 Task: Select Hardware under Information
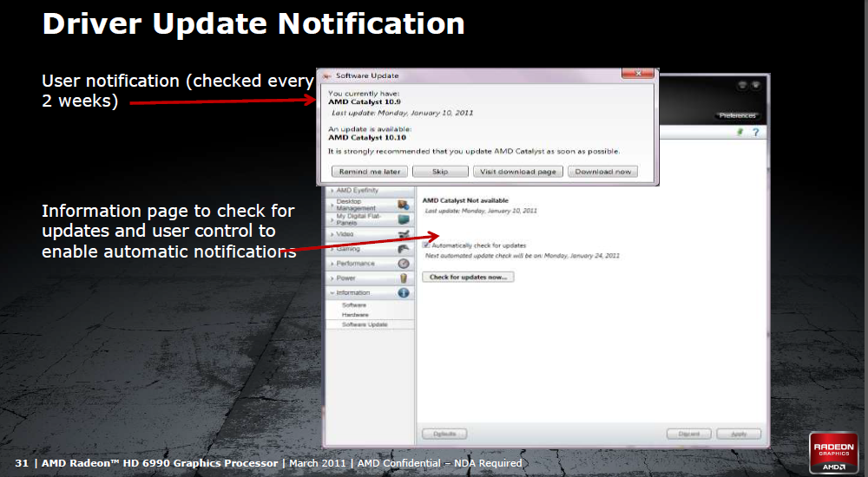tap(354, 315)
